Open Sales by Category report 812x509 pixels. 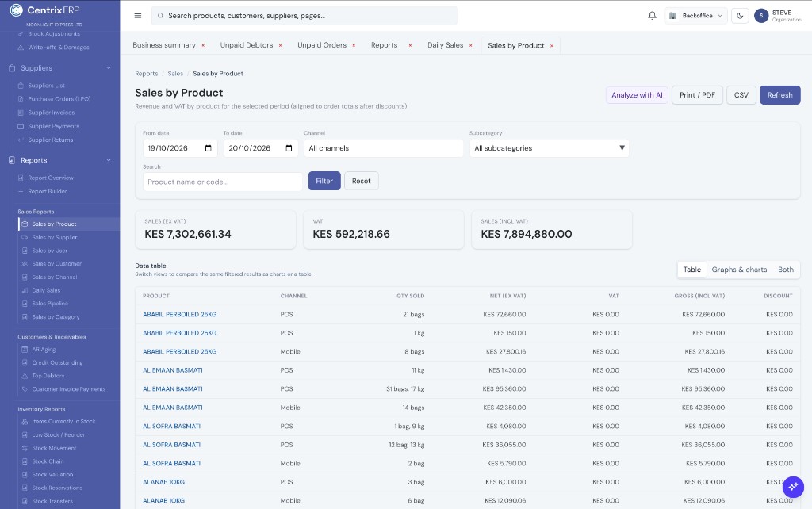pos(56,317)
